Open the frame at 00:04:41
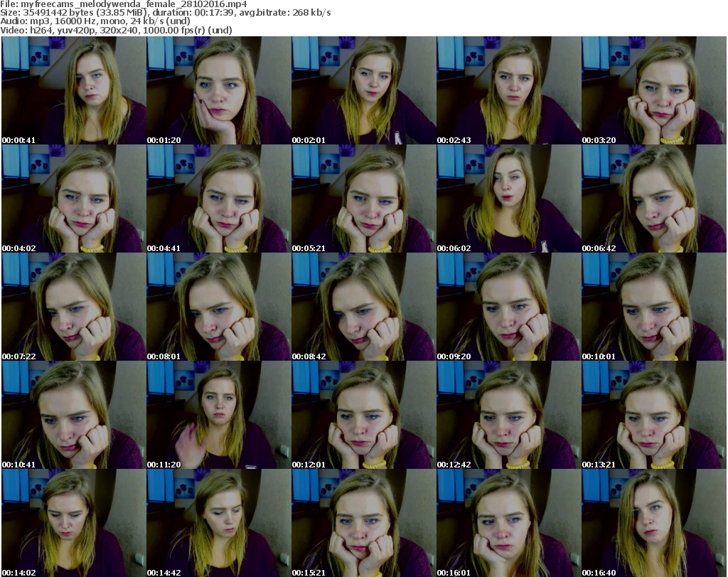The height and width of the screenshot is (577, 728). point(219,198)
